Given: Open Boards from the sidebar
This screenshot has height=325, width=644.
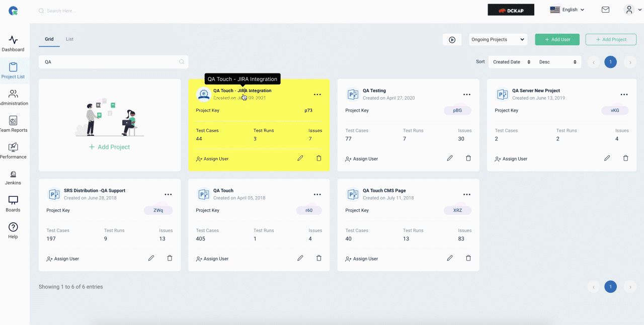Looking at the screenshot, I should tap(13, 204).
